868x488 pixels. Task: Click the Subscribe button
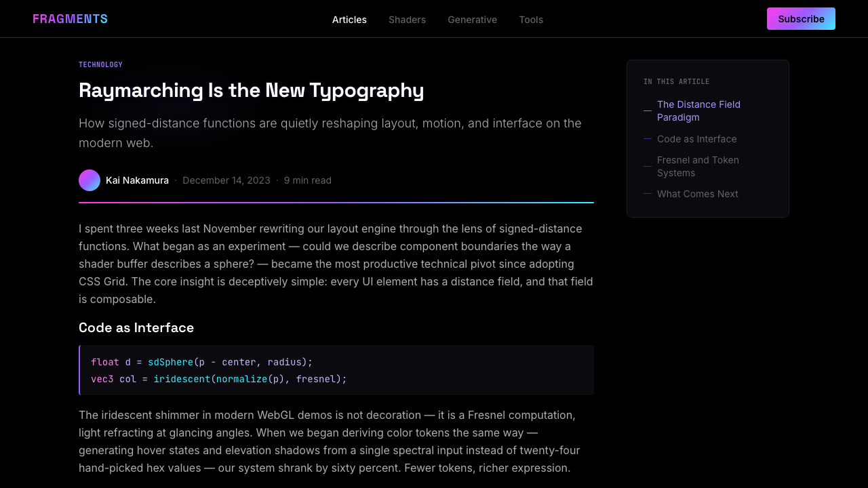click(801, 19)
